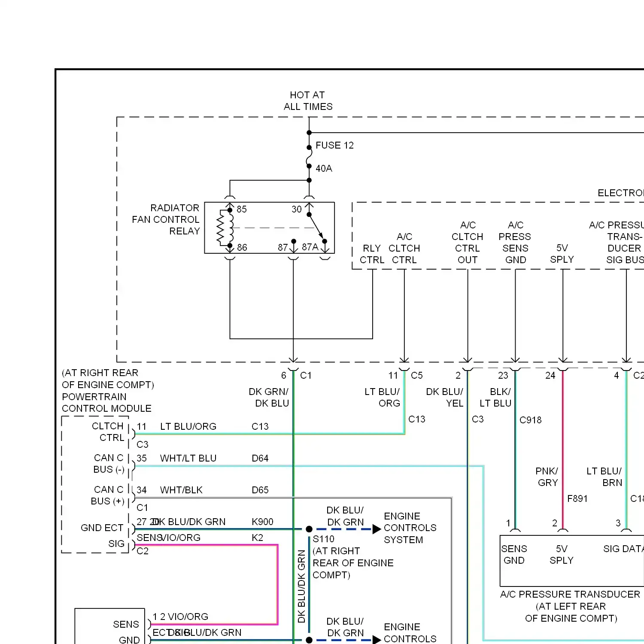Viewport: 644px width, 644px height.
Task: Select the WHT/BLK wire text
Action: pyautogui.click(x=181, y=490)
